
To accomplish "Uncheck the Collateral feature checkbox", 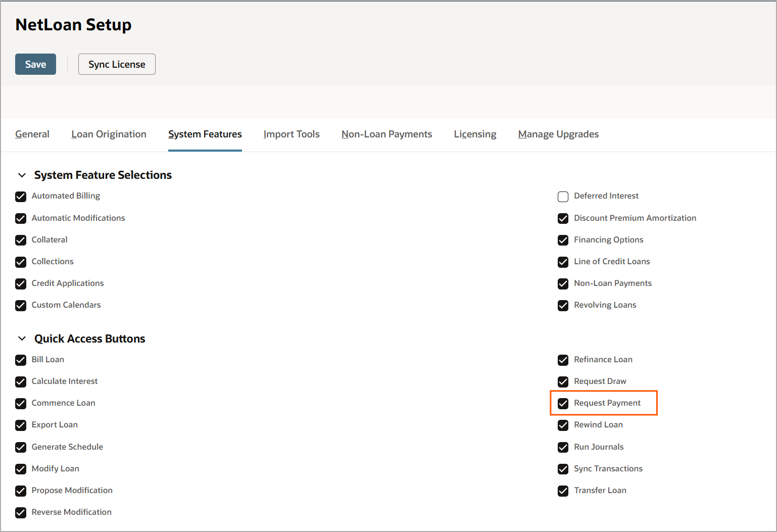I will coord(21,240).
